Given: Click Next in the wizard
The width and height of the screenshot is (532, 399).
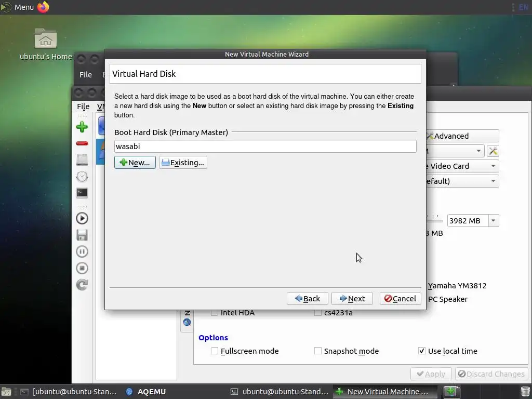Looking at the screenshot, I should [352, 299].
